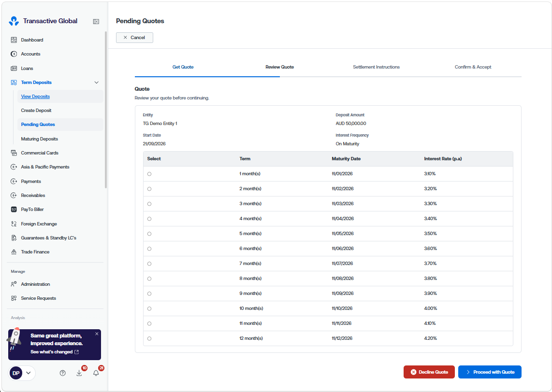This screenshot has height=392, width=552.
Task: Open downloads icon with 10 badge
Action: 79,373
